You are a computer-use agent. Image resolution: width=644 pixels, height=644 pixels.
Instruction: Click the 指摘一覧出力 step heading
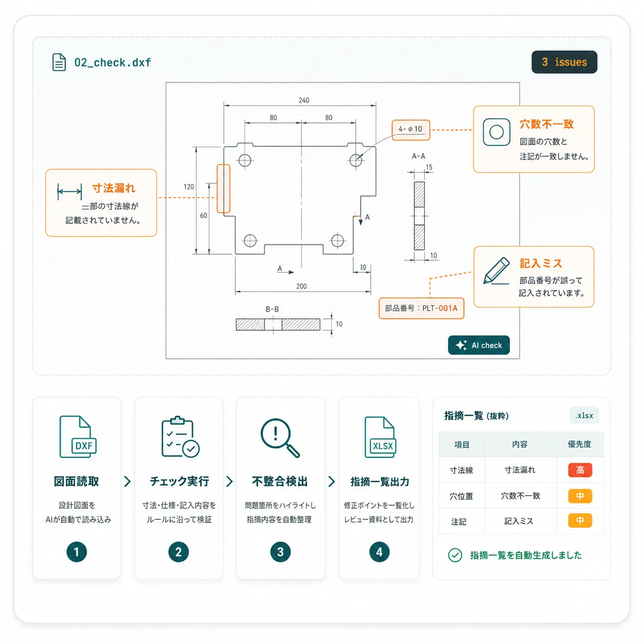(x=380, y=482)
